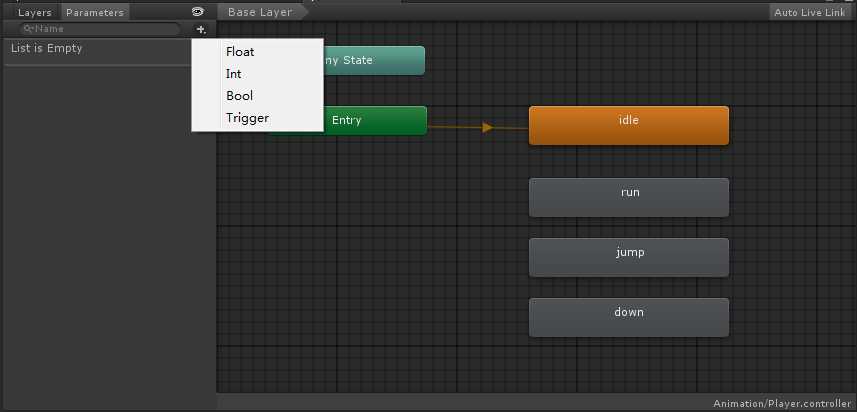Choose Trigger from the parameter menu
This screenshot has width=857, height=412.
(257, 117)
